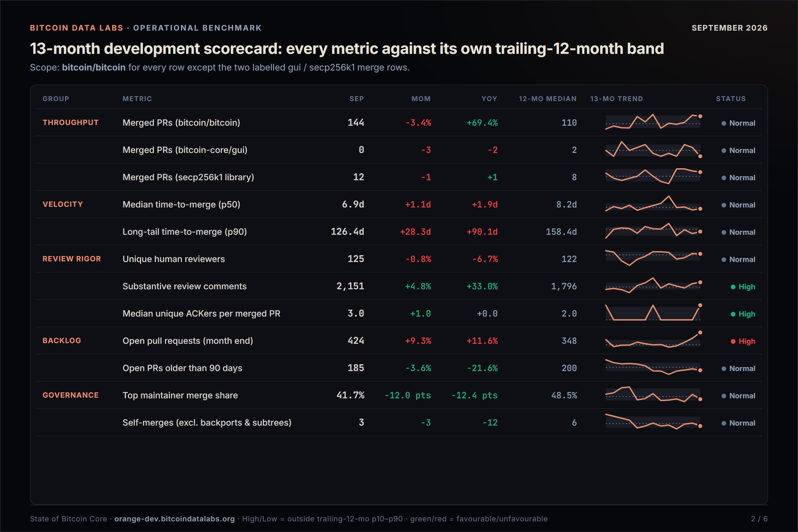
Task: Select the SEP column header
Action: click(356, 99)
